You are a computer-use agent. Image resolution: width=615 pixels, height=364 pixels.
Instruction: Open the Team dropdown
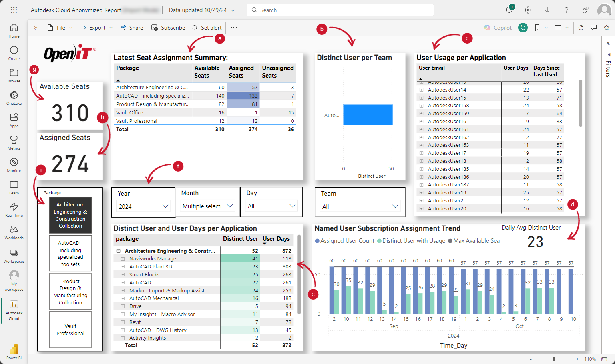coord(360,206)
